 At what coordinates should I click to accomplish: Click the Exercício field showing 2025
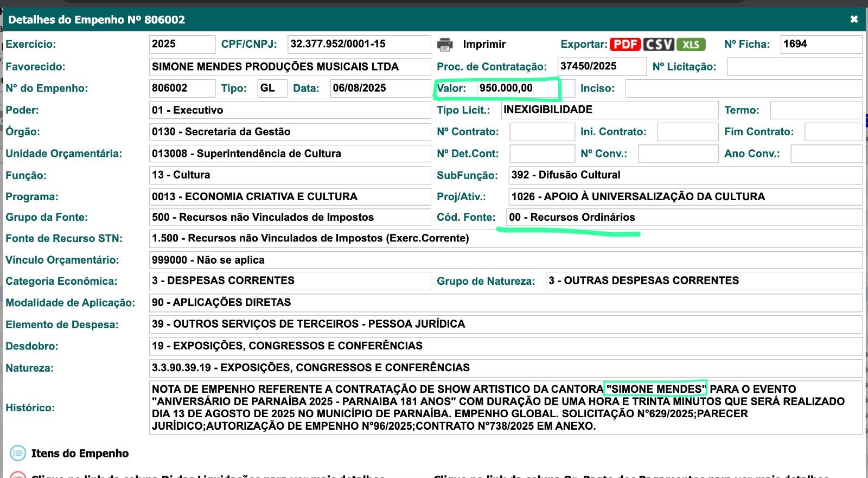coord(182,44)
